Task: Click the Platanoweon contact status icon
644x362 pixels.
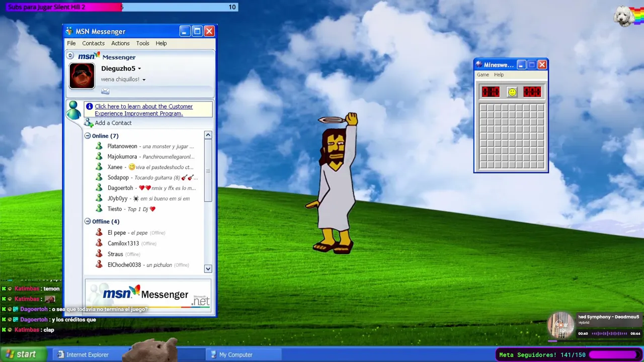Action: point(99,146)
